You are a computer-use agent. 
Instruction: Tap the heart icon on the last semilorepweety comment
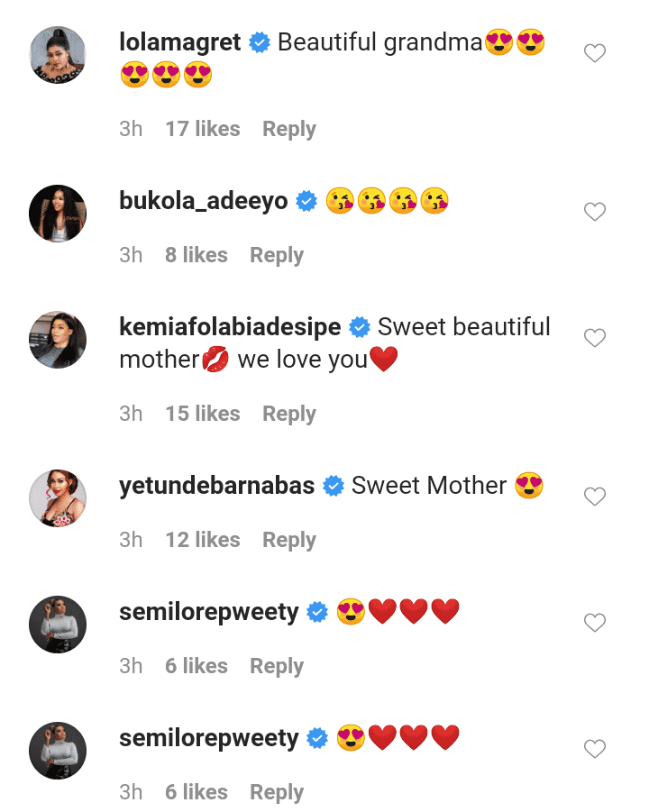(x=595, y=749)
